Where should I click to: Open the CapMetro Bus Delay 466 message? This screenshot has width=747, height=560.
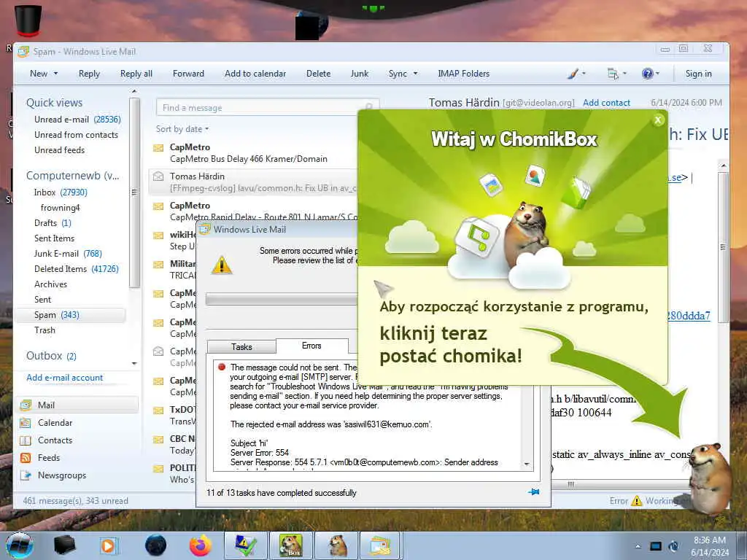click(x=253, y=153)
